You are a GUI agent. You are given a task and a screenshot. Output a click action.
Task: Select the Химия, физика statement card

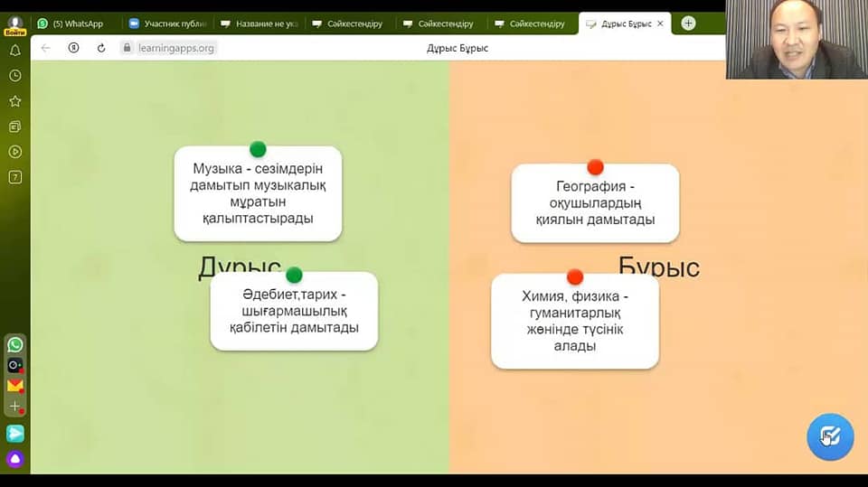pos(574,321)
